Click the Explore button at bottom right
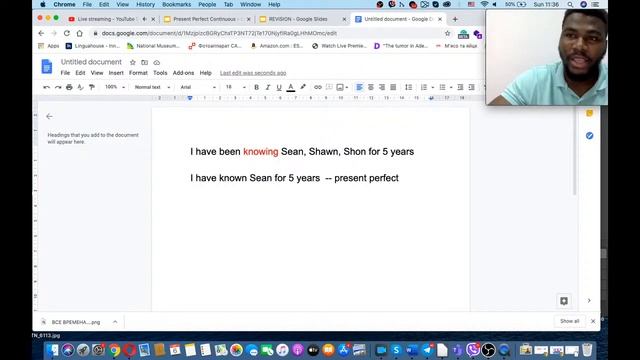640x360 pixels. (x=564, y=301)
